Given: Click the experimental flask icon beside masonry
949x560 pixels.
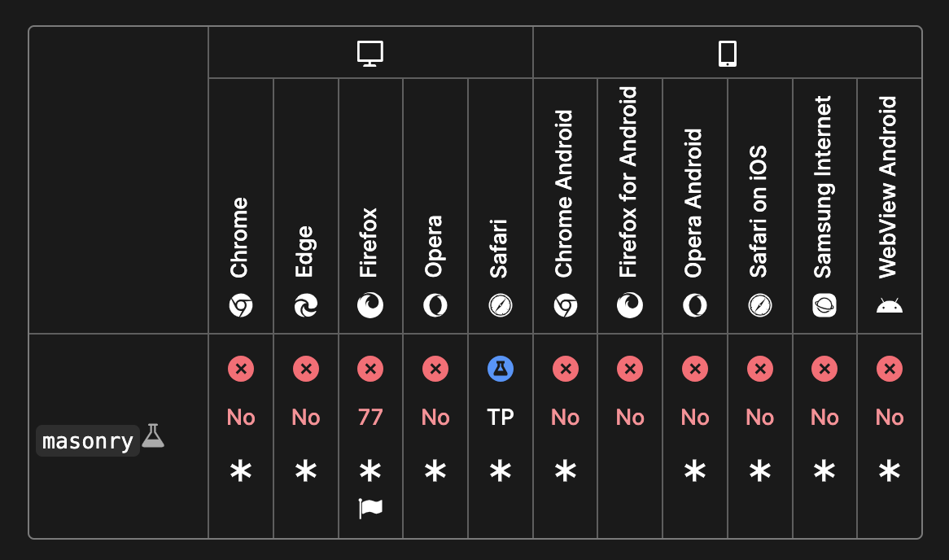Looking at the screenshot, I should (153, 436).
